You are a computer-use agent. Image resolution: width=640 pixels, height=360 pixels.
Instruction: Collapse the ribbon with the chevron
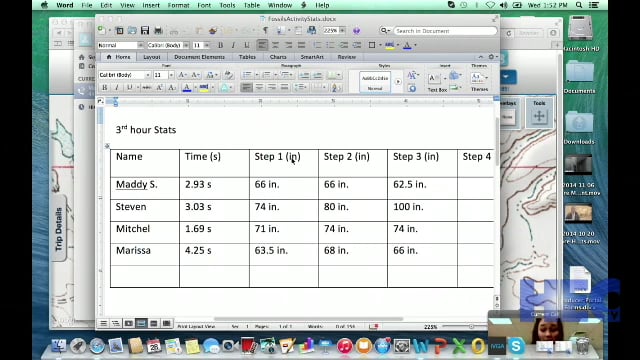480,57
